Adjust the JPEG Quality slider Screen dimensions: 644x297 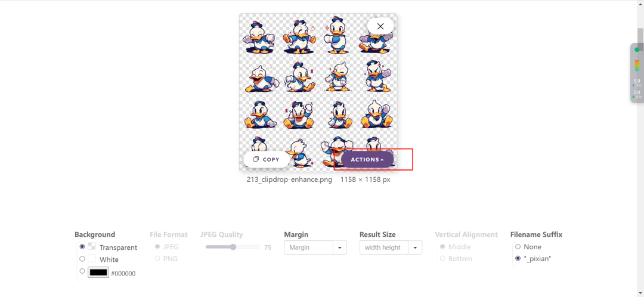[x=233, y=247]
